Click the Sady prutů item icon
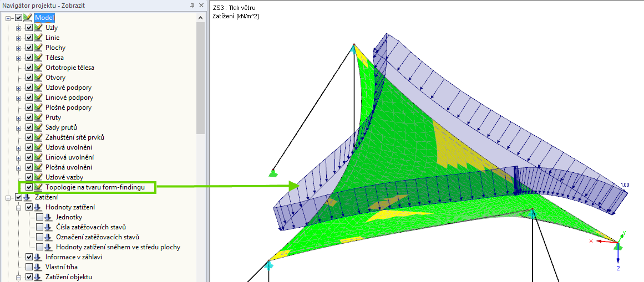644x282 pixels. [x=38, y=127]
